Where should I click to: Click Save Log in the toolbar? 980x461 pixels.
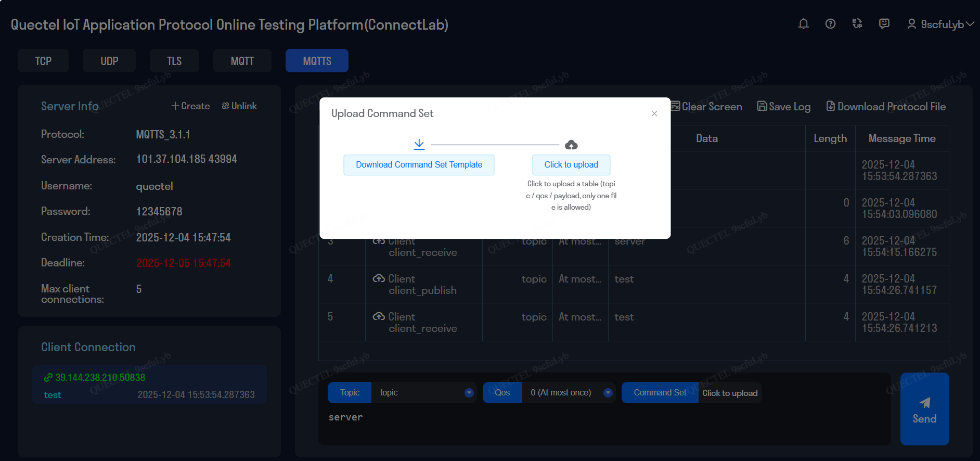[x=783, y=107]
